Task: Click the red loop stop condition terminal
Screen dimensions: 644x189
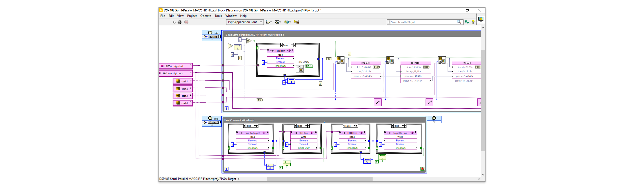Action: coord(422,169)
